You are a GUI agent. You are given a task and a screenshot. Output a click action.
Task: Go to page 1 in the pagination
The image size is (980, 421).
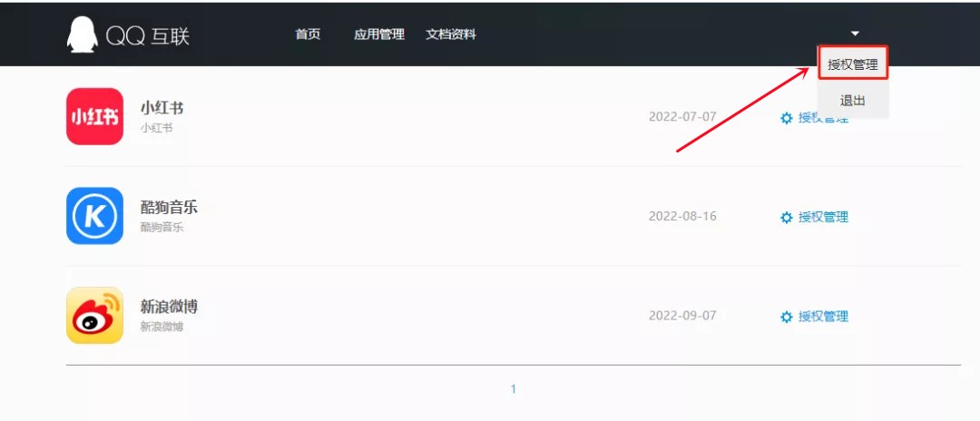point(513,389)
